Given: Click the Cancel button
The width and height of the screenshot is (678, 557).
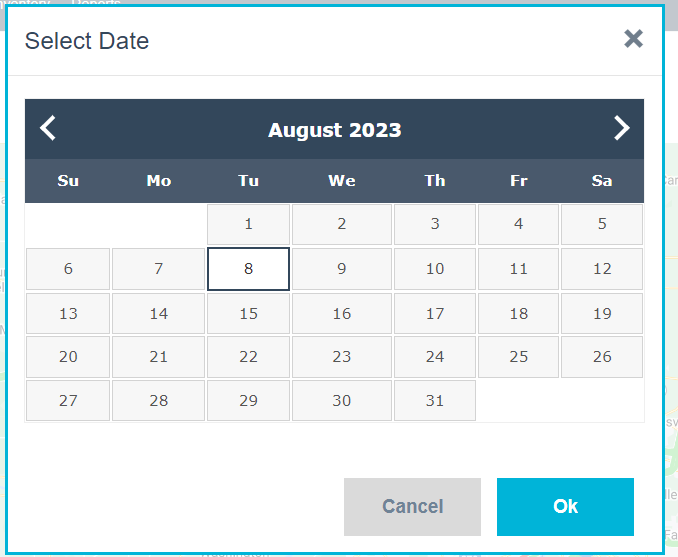Looking at the screenshot, I should click(412, 507).
